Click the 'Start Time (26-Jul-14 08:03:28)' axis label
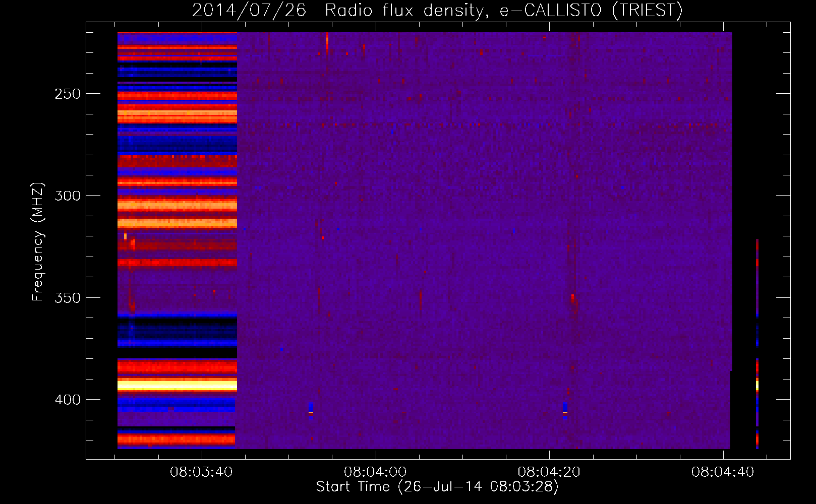 click(437, 487)
